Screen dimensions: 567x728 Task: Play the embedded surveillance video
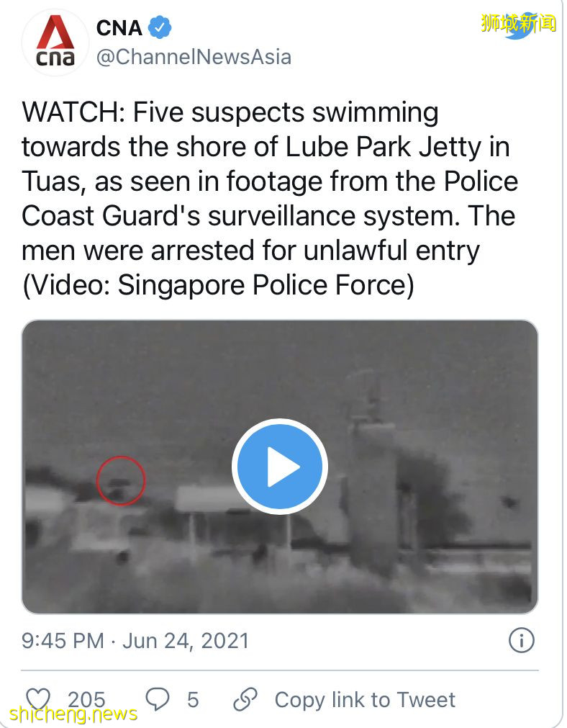click(280, 466)
